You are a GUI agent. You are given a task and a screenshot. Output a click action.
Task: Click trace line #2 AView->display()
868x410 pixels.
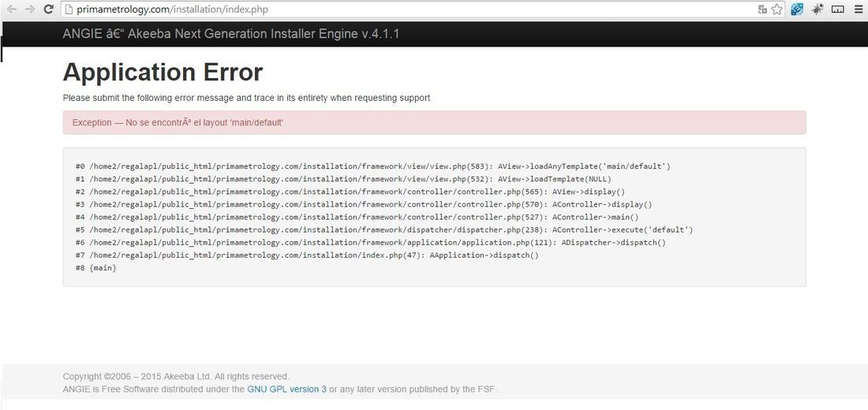click(x=350, y=192)
